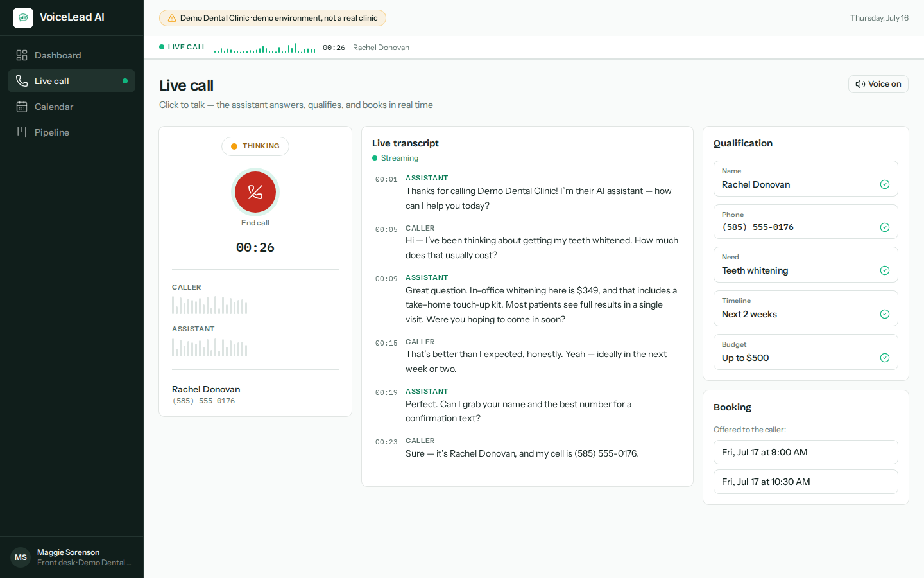The width and height of the screenshot is (924, 578).
Task: Click the Timeline field Next 2 weeks
Action: click(805, 308)
